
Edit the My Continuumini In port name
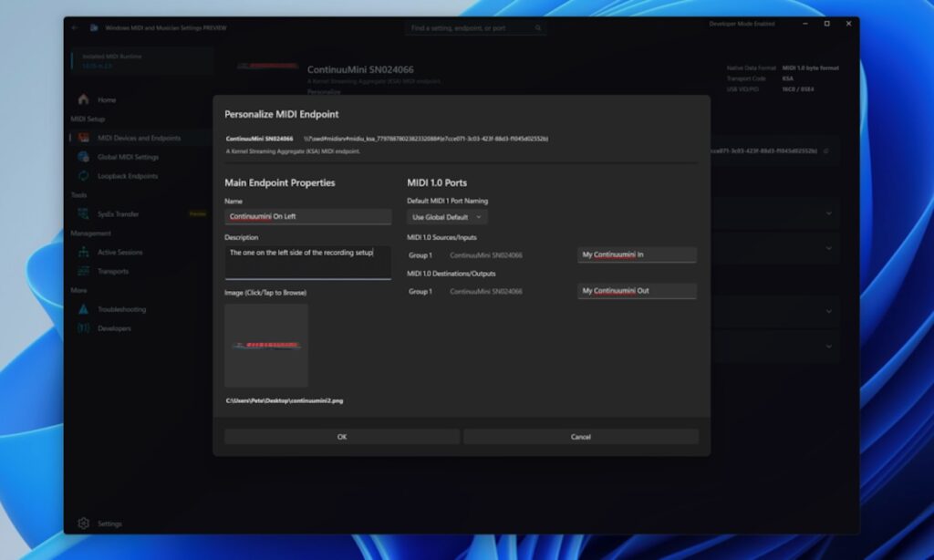pos(636,254)
